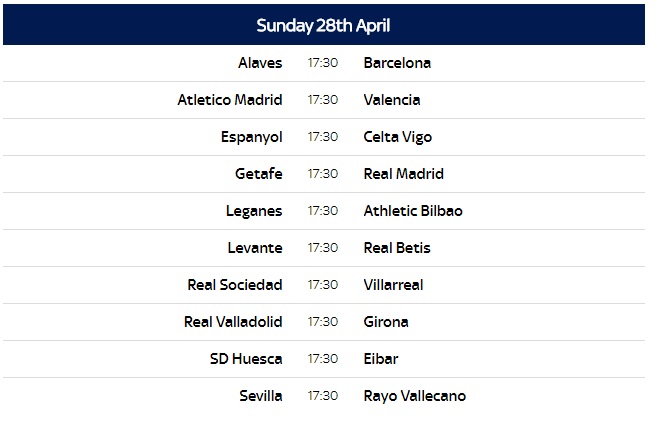Click kickoff time for SD Huesca match

(323, 359)
